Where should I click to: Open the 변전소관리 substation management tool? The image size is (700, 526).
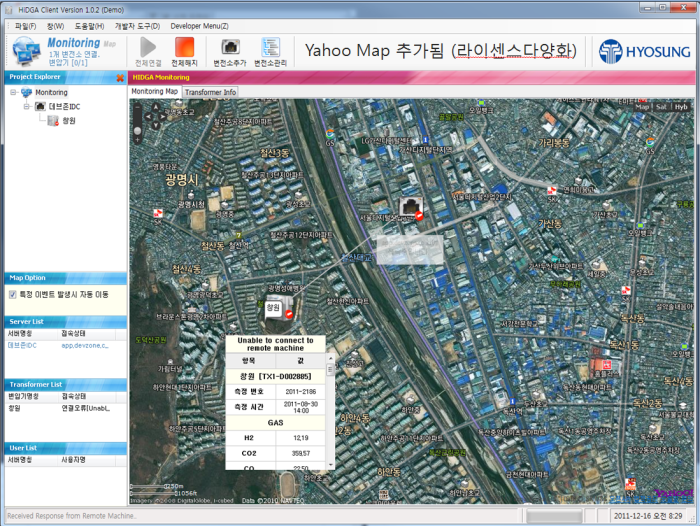(270, 47)
